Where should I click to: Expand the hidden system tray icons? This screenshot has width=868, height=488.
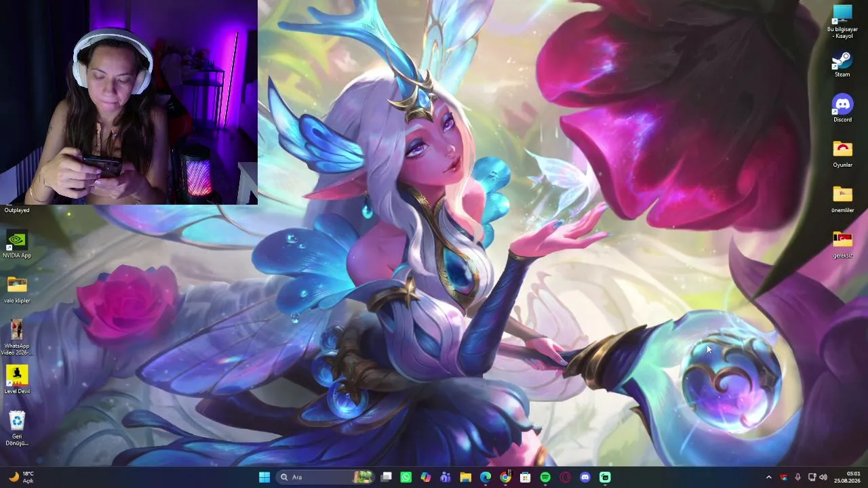pos(768,477)
